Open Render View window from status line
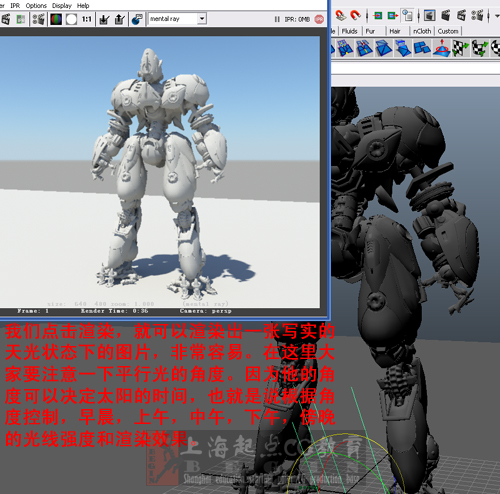Screen dimensions: 500x494 point(429,15)
